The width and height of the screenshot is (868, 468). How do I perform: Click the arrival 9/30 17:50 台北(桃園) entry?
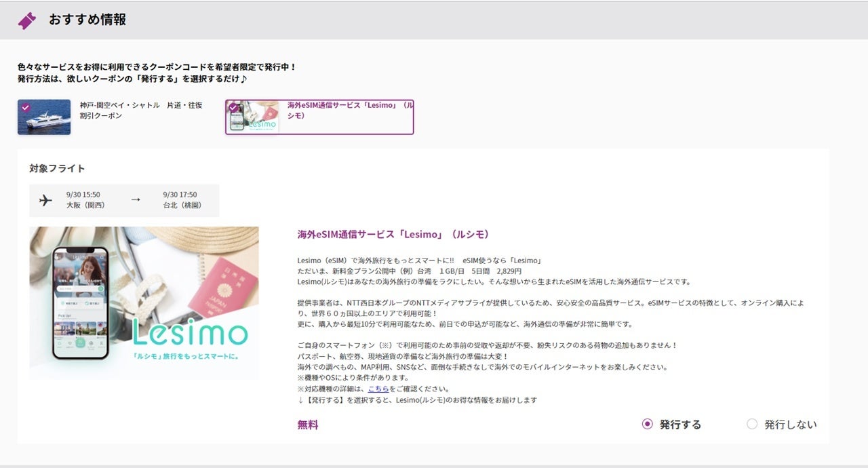(182, 200)
